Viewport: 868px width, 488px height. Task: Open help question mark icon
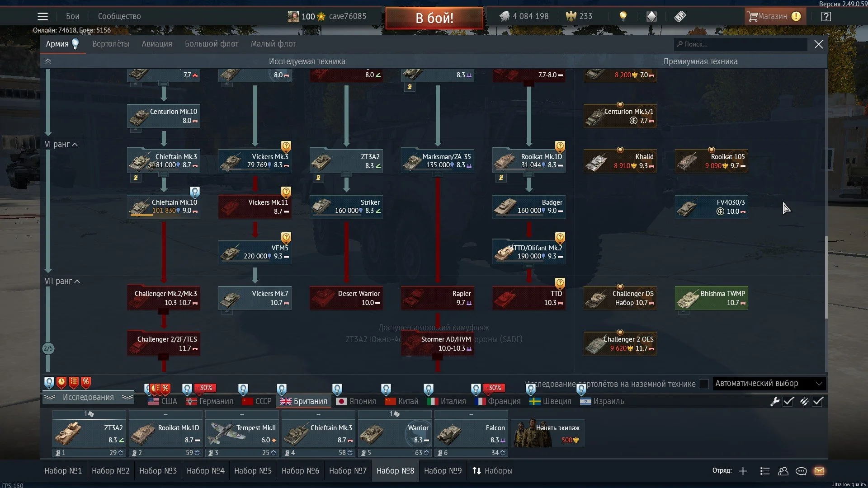[826, 16]
